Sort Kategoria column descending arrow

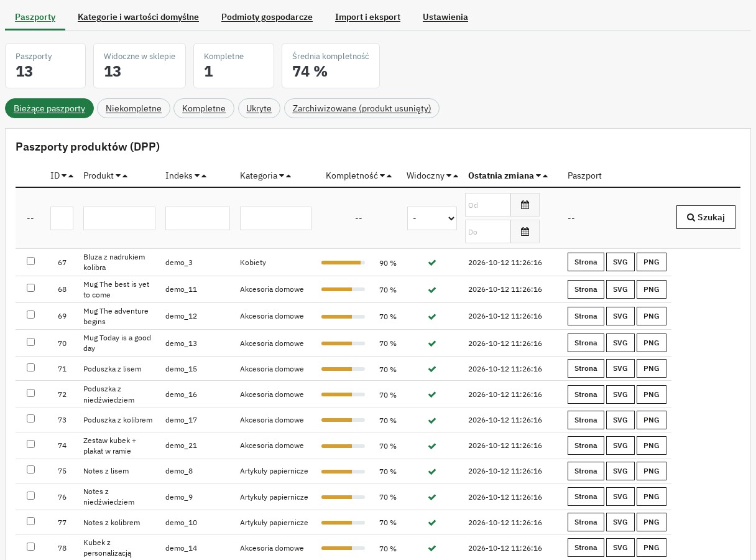pyautogui.click(x=282, y=176)
